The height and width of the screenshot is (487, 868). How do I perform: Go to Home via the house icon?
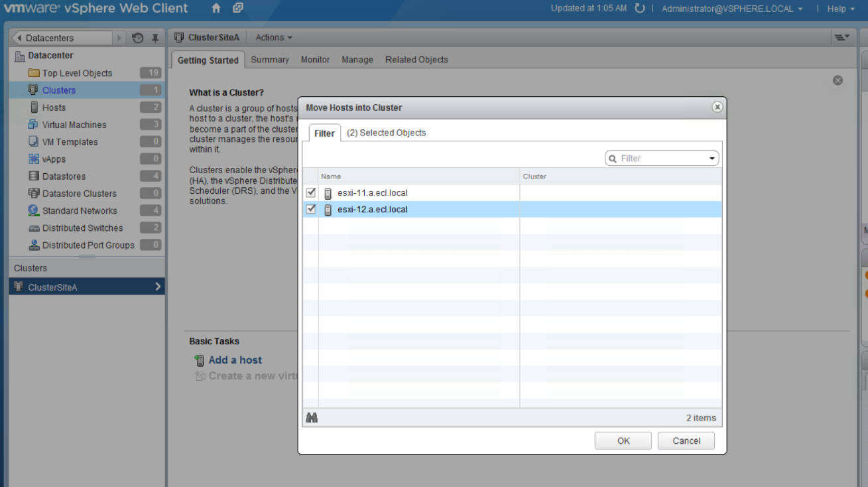[x=216, y=9]
